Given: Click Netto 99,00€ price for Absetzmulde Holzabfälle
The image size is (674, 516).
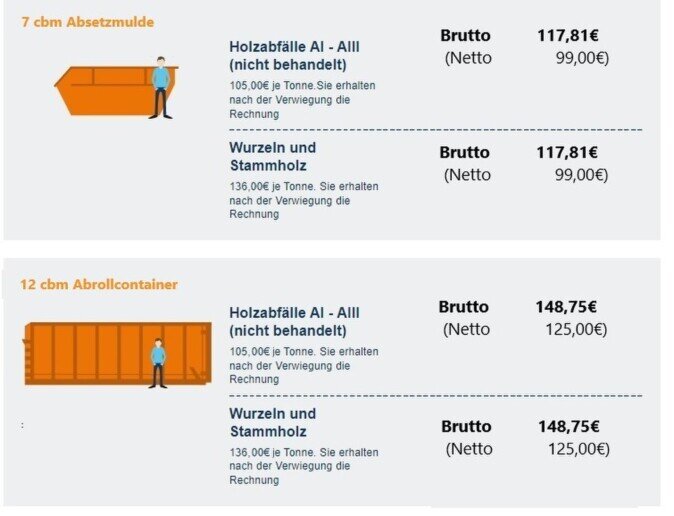Looking at the screenshot, I should (582, 58).
